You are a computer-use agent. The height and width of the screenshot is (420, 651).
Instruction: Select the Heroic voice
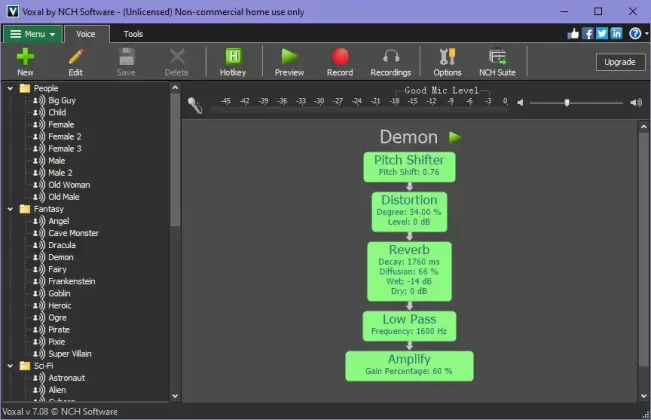point(60,305)
